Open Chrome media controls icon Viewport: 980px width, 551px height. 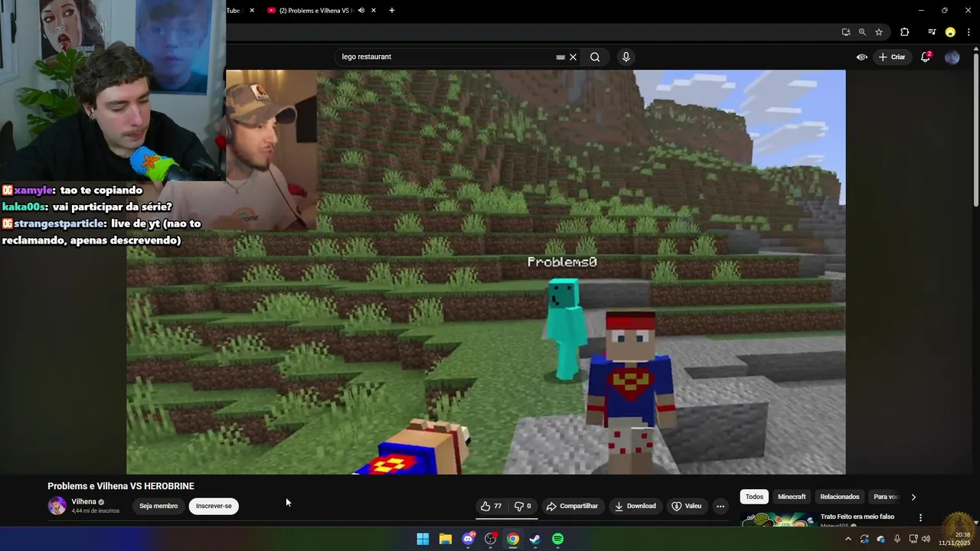coord(932,32)
